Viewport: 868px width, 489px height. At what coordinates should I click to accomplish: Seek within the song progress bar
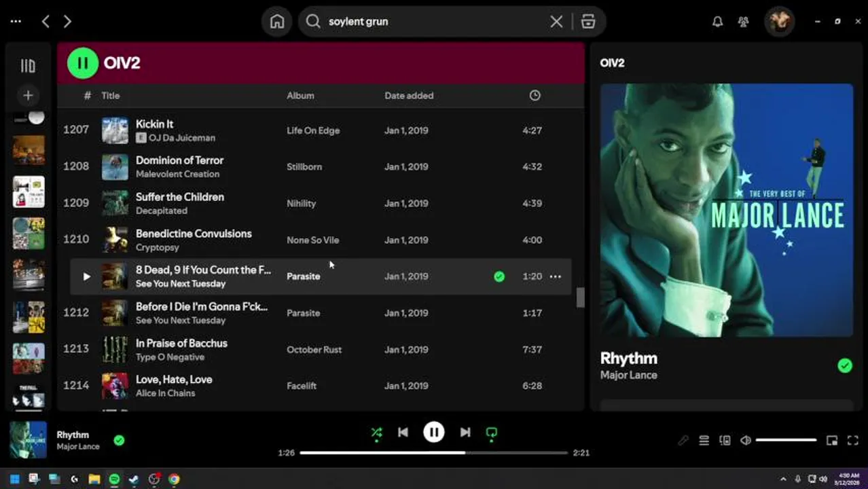click(434, 453)
